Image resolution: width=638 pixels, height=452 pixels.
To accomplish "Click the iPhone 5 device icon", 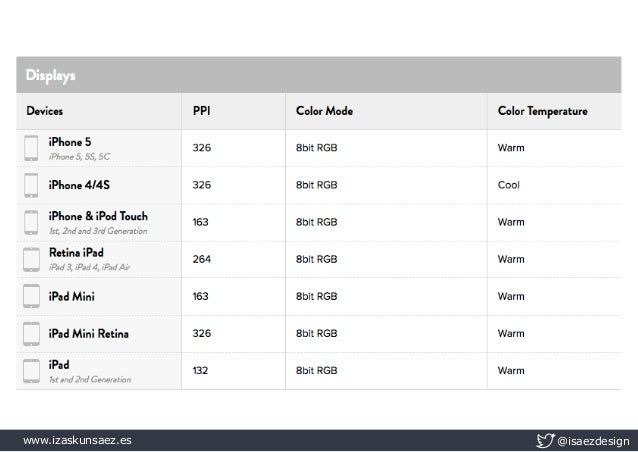I will coord(31,148).
